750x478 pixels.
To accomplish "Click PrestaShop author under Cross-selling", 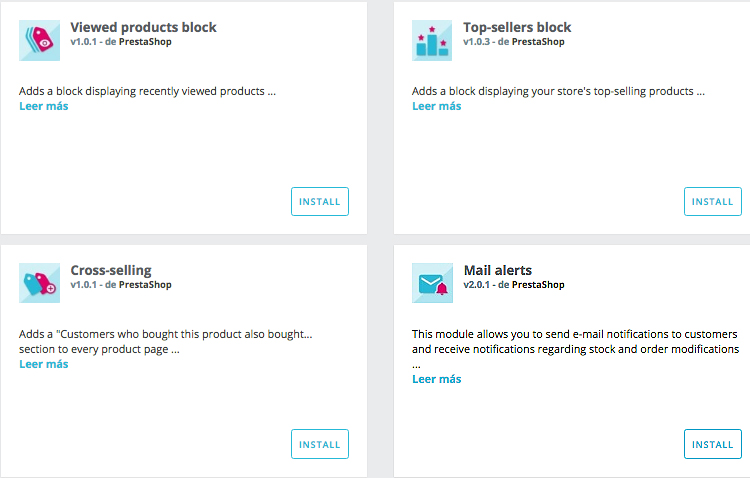I will (145, 285).
